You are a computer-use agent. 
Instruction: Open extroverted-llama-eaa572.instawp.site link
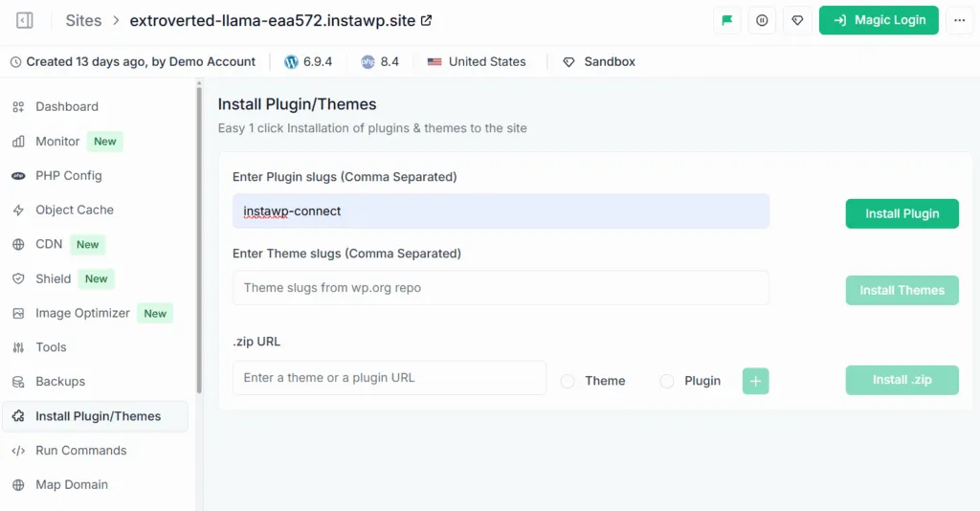273,21
